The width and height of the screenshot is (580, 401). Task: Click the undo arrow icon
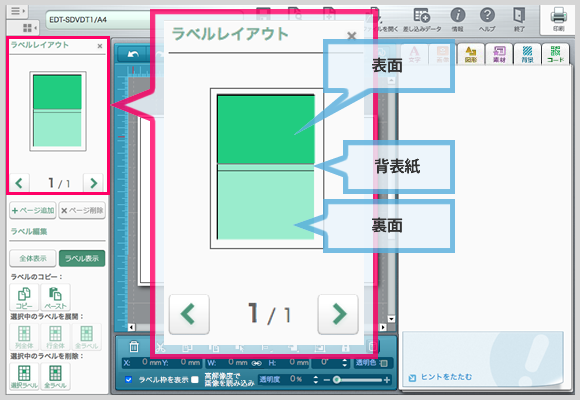(x=133, y=54)
